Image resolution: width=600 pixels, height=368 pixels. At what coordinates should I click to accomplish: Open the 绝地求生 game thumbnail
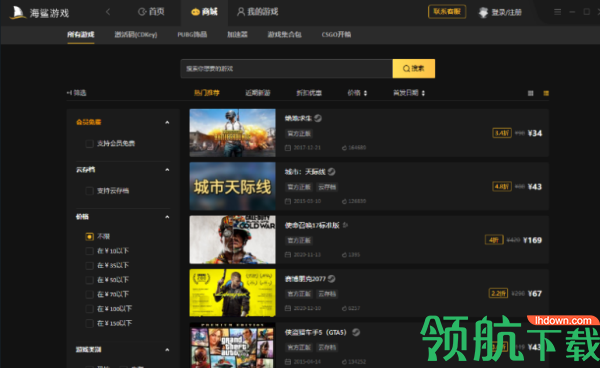pyautogui.click(x=232, y=133)
